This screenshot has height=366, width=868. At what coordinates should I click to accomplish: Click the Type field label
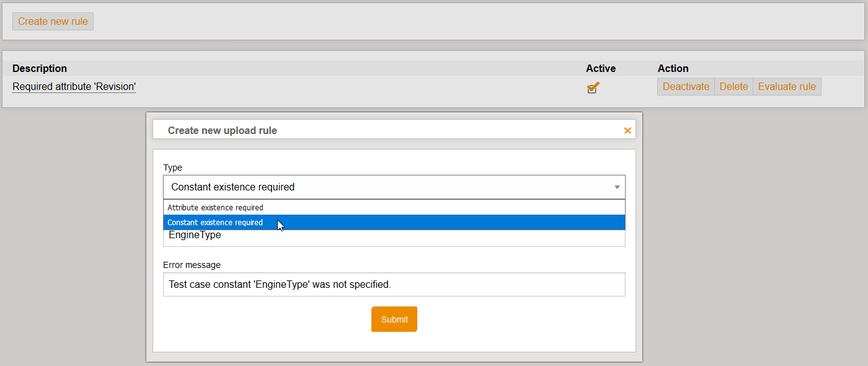[172, 167]
